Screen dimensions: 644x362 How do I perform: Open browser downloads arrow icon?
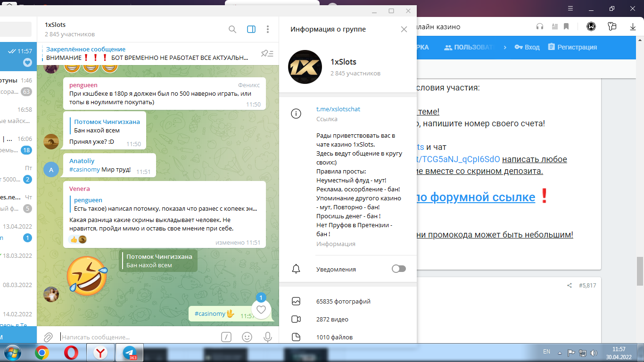pyautogui.click(x=633, y=27)
